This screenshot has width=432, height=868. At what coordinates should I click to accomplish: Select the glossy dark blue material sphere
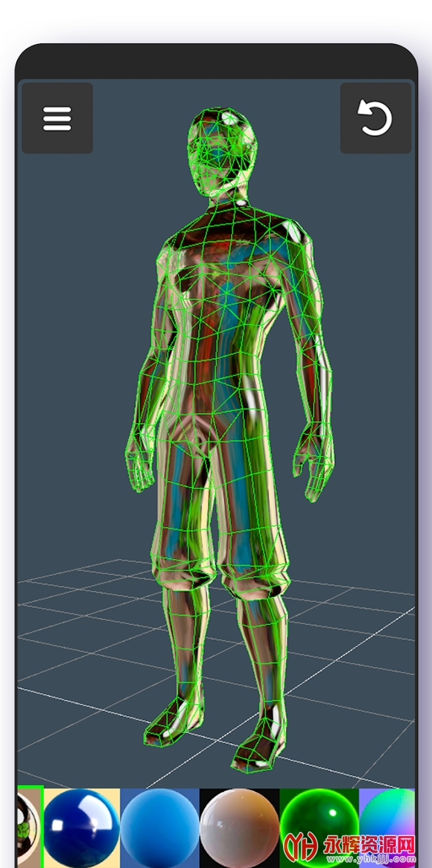[x=81, y=827]
